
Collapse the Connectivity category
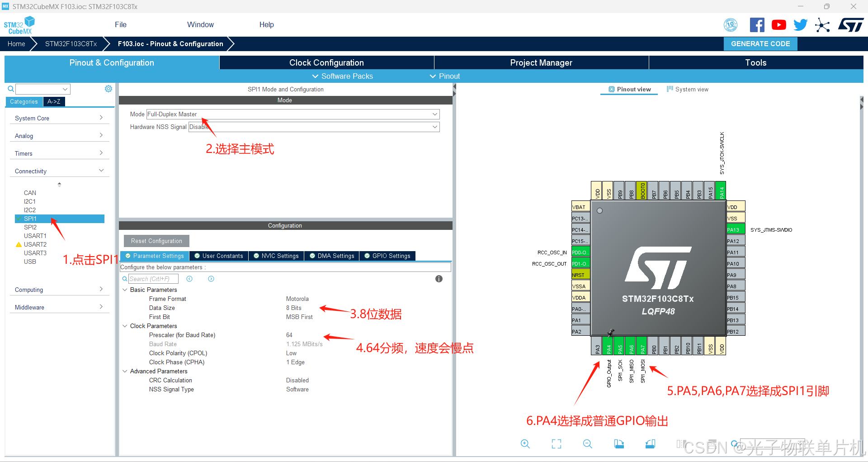tap(59, 171)
